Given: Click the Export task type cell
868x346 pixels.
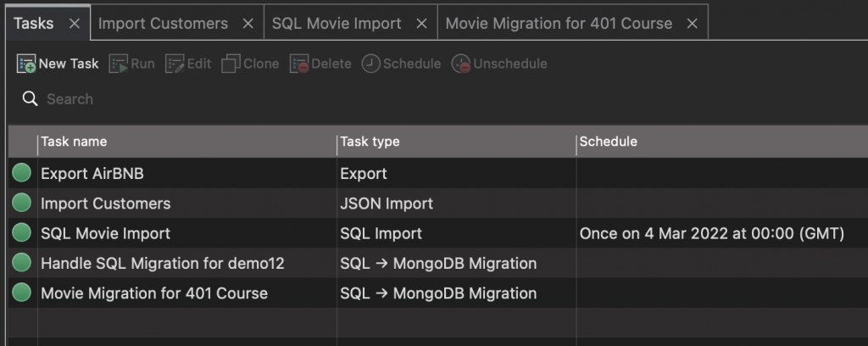Looking at the screenshot, I should coord(364,173).
